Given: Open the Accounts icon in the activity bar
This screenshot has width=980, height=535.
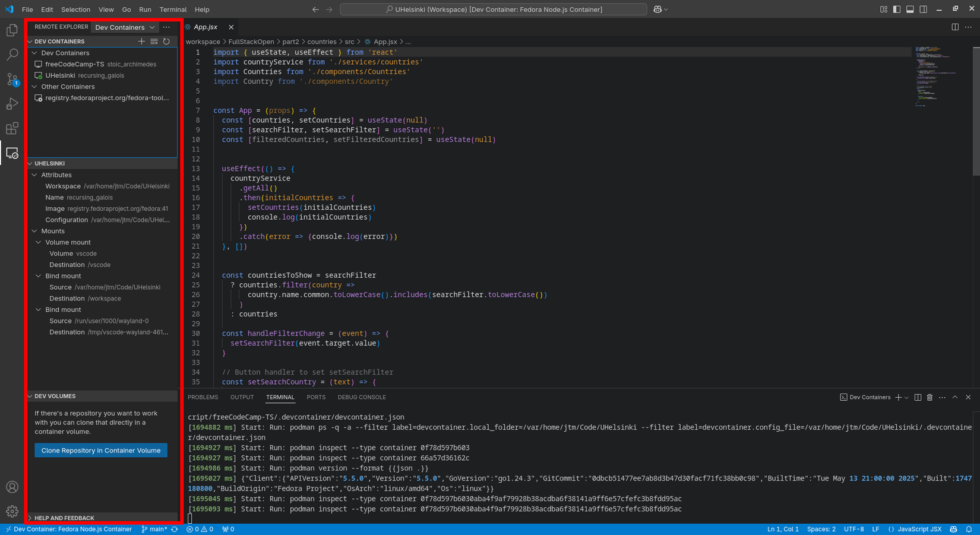Looking at the screenshot, I should point(12,486).
